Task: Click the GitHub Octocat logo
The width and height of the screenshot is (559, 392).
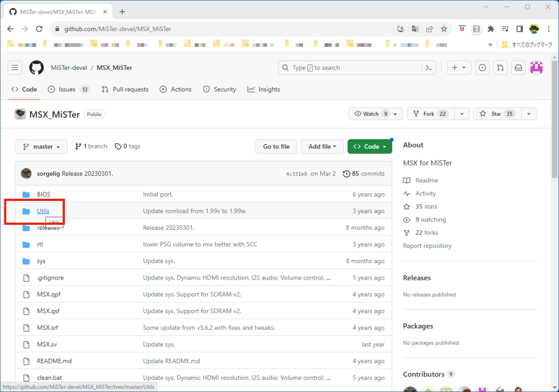Action: coord(36,68)
